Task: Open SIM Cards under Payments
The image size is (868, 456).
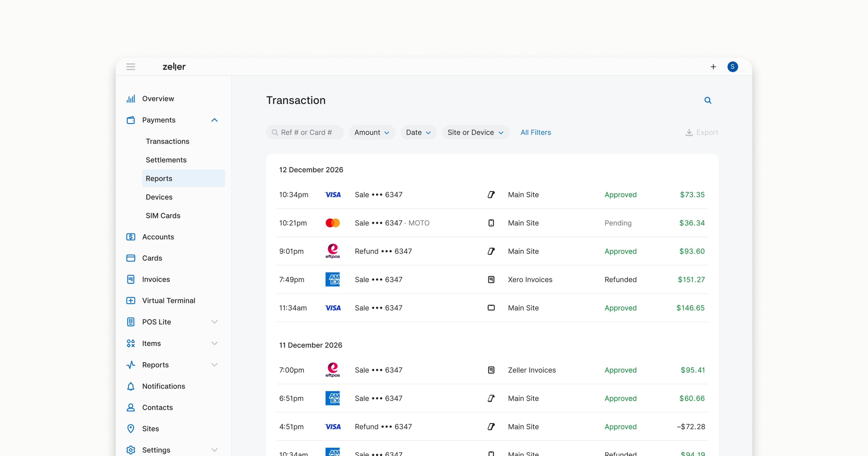Action: point(163,216)
